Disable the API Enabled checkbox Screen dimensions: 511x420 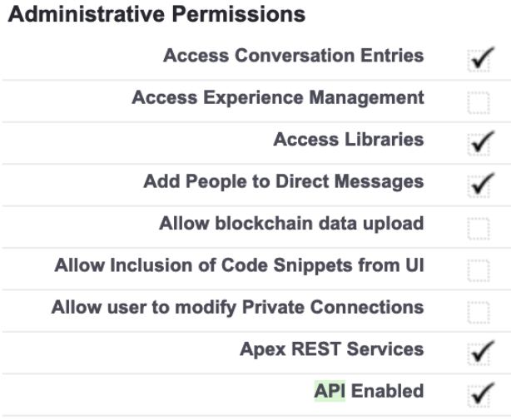point(477,393)
